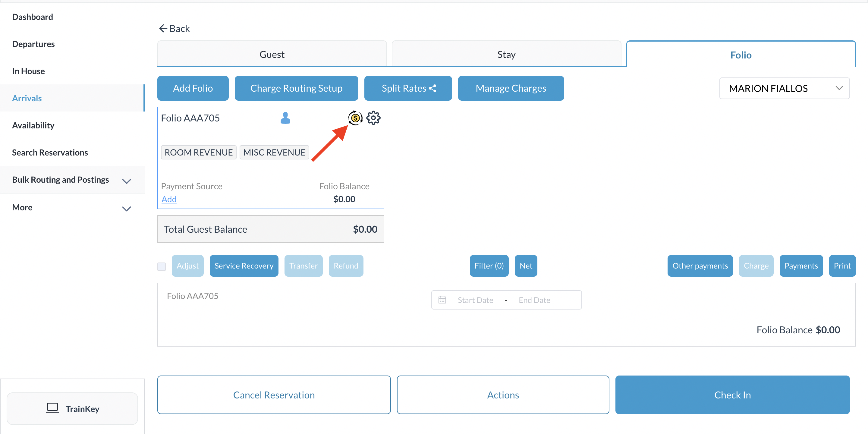Toggle the select-all transactions checkbox
Viewport: 868px width, 434px height.
162,266
